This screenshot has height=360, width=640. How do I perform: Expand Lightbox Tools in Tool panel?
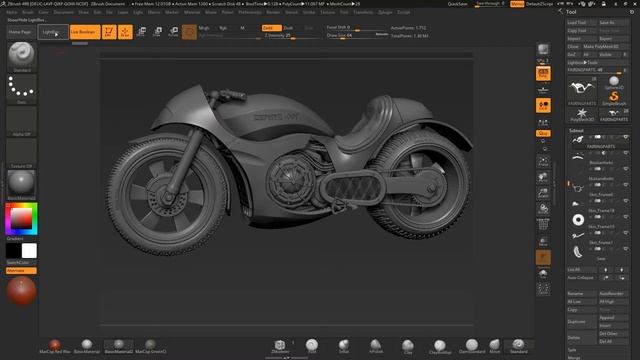pyautogui.click(x=598, y=62)
